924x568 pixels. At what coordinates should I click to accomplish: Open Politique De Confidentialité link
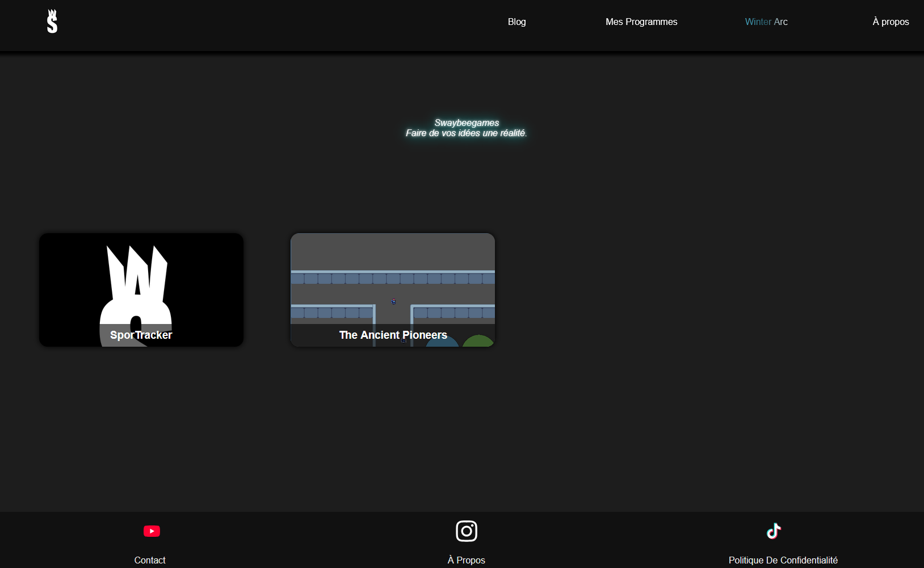tap(783, 560)
